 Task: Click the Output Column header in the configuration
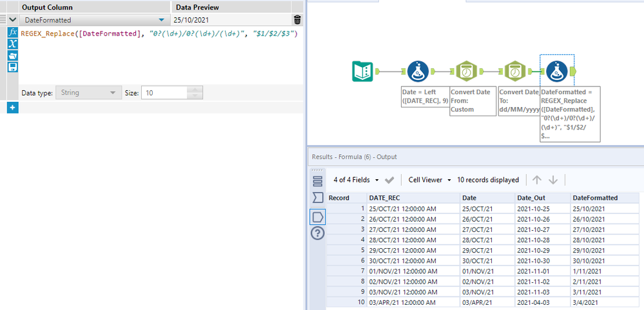pyautogui.click(x=95, y=7)
